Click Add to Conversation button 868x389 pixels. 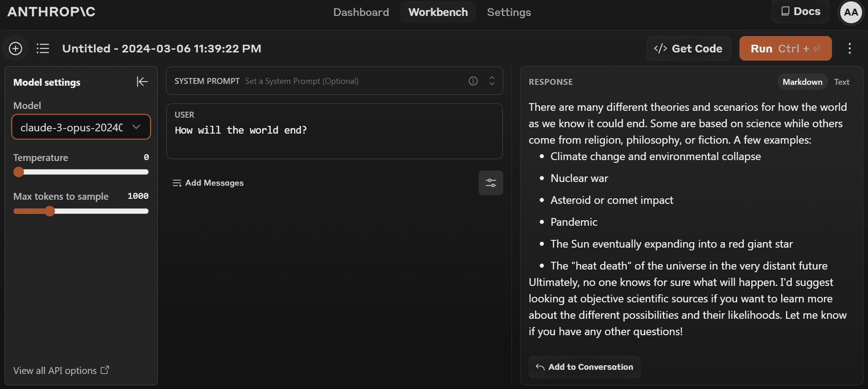pyautogui.click(x=584, y=367)
